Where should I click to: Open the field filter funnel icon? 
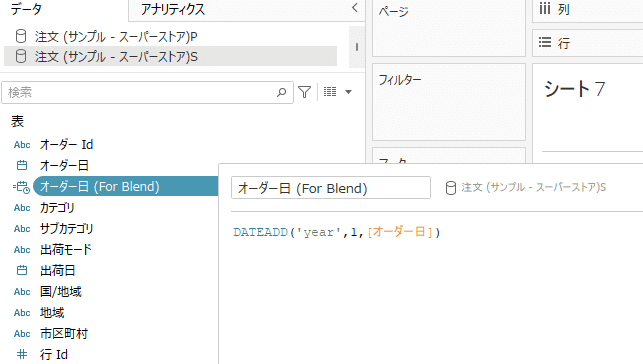(x=305, y=92)
